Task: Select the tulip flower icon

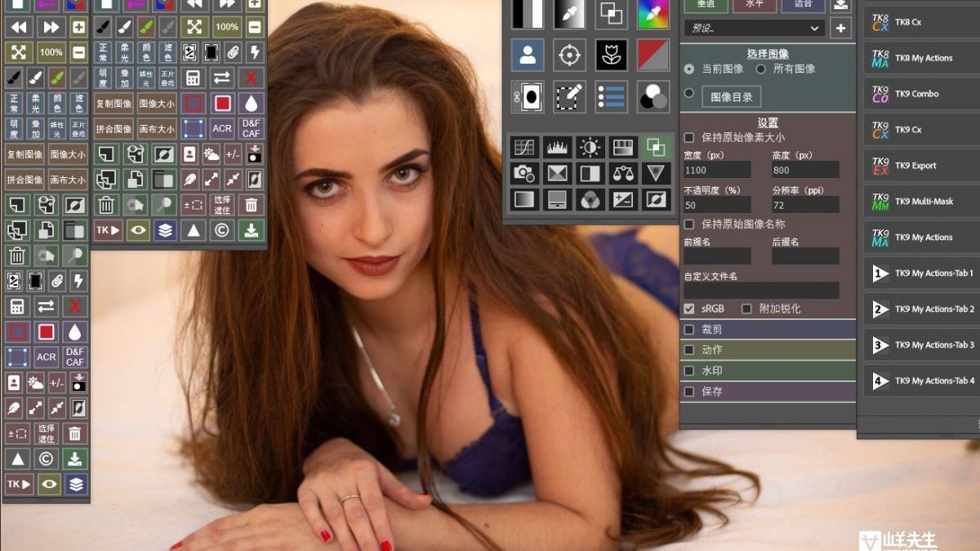Action: click(611, 56)
